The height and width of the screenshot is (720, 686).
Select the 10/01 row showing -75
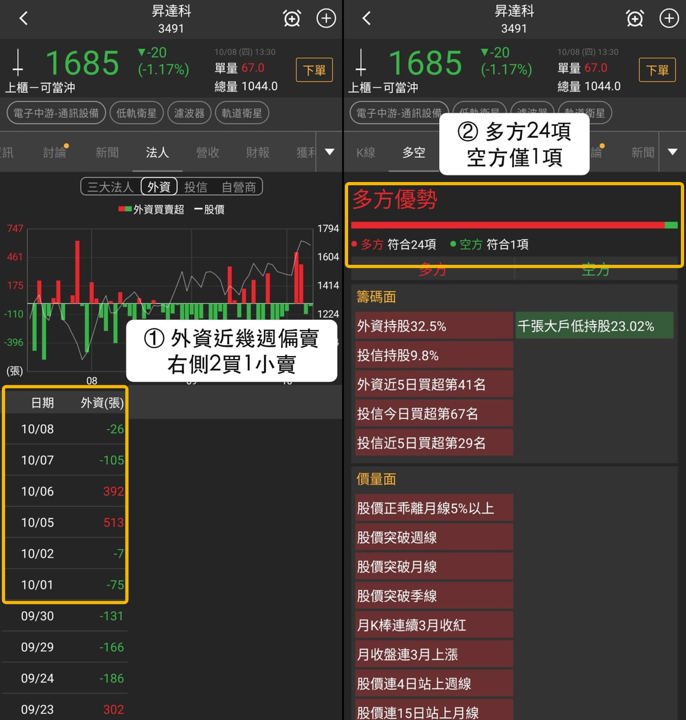pos(66,585)
